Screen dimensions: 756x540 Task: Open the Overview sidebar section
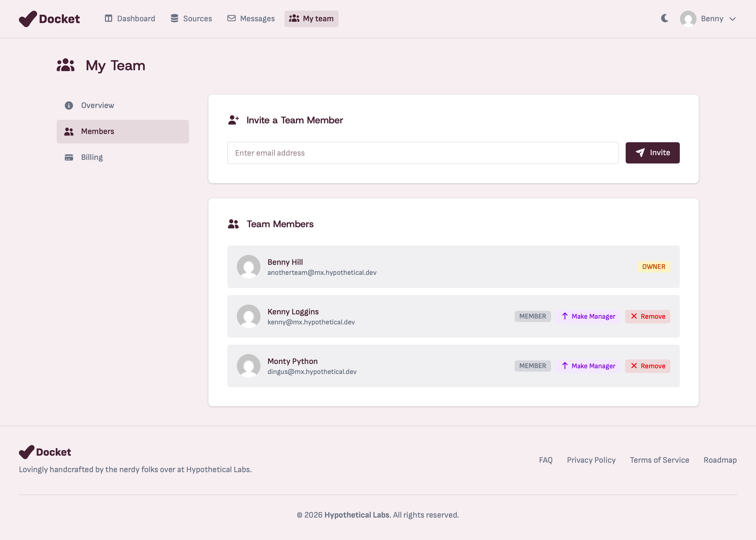122,105
